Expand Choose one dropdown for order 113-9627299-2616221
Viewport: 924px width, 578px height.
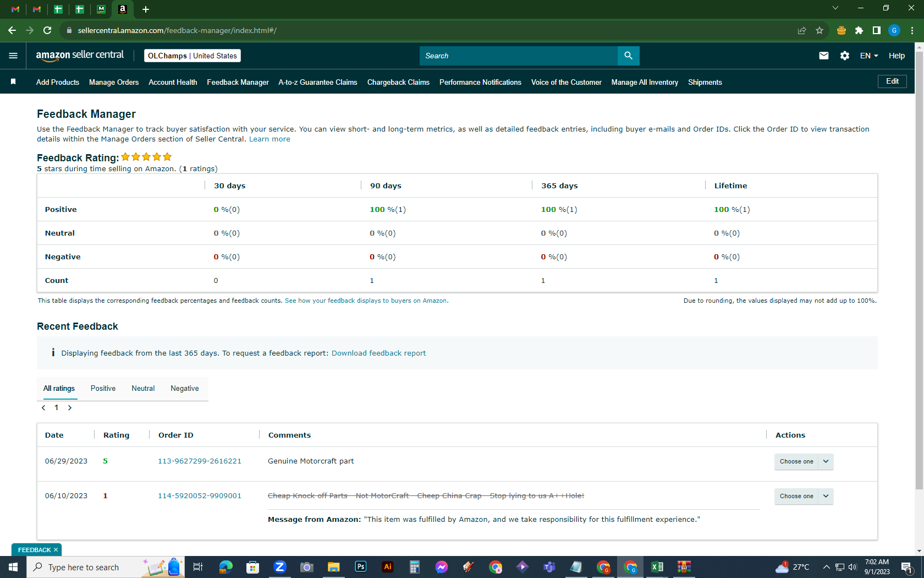point(826,461)
